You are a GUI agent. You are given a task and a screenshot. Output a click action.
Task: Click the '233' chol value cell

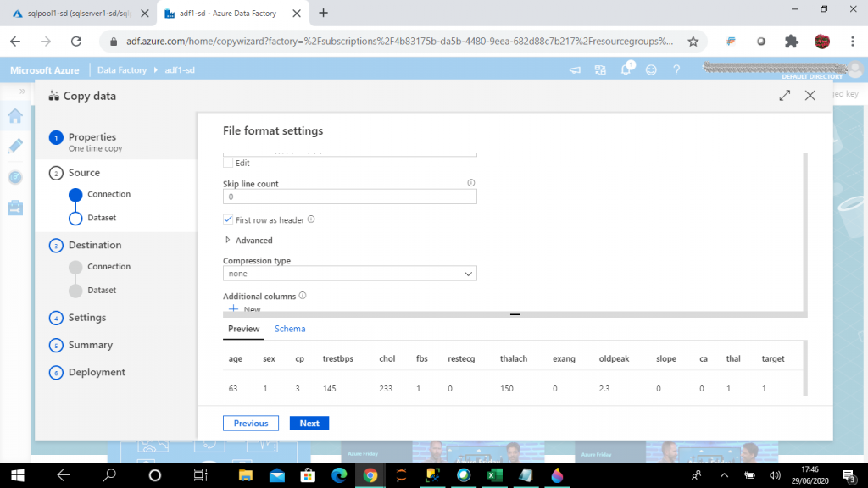(x=386, y=388)
